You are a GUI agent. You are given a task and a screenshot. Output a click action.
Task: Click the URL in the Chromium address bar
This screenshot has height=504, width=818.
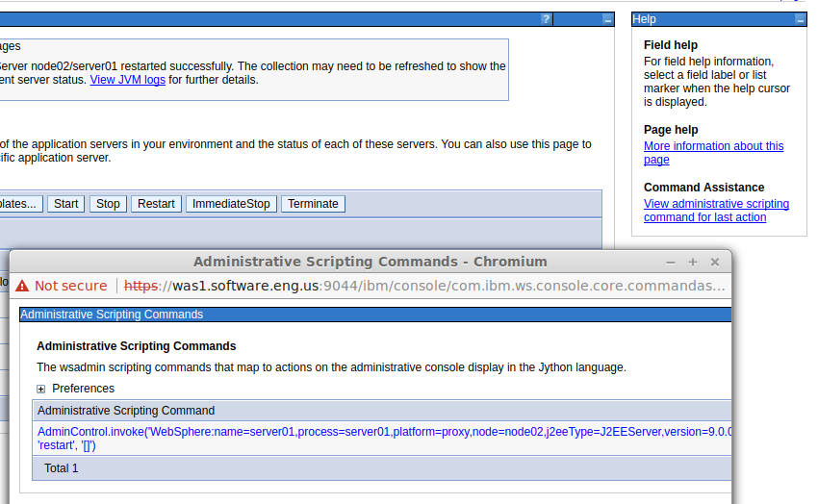click(424, 286)
